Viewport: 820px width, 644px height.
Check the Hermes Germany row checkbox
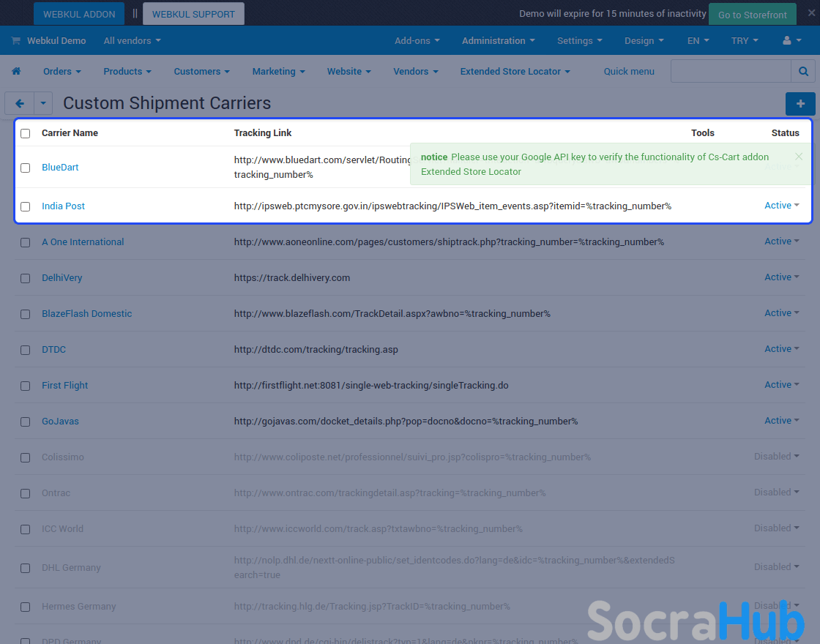click(25, 607)
